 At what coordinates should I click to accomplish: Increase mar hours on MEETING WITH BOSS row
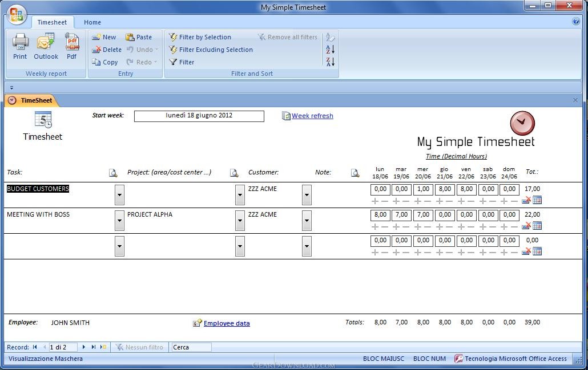click(x=396, y=226)
